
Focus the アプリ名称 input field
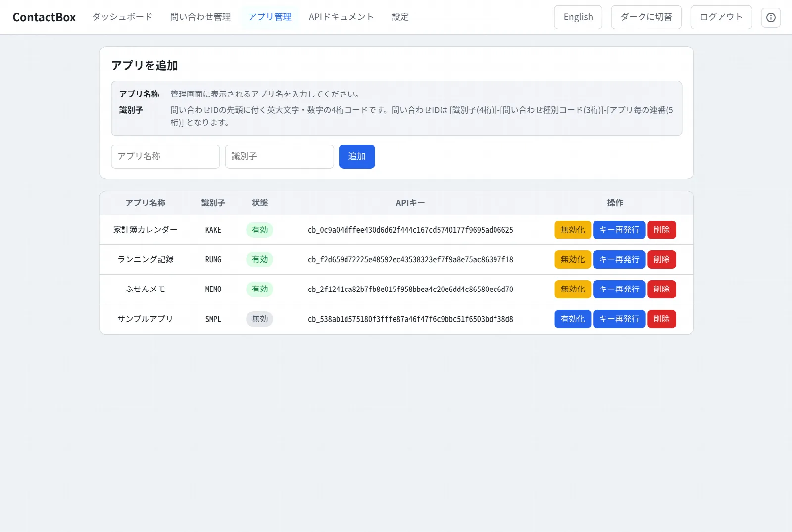coord(165,156)
